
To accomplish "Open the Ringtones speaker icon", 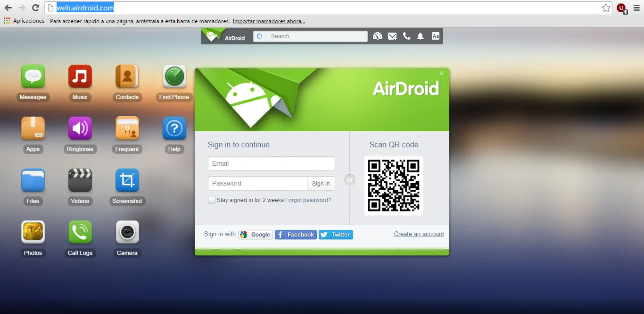I will pyautogui.click(x=80, y=128).
